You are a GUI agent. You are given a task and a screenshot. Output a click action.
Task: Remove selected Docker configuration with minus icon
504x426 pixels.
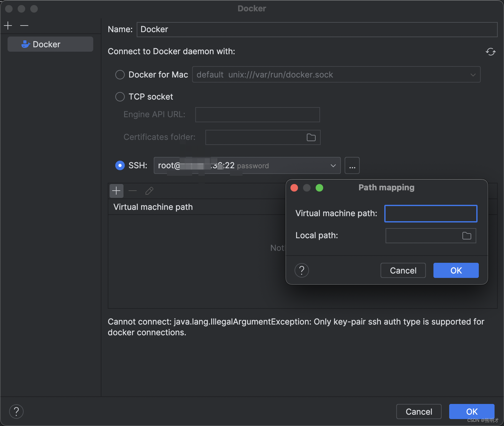24,25
